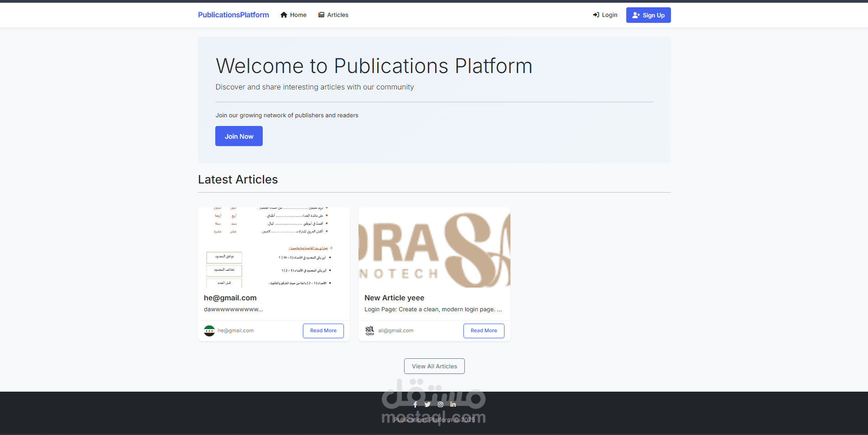This screenshot has height=435, width=868.
Task: Click the Login link
Action: click(x=605, y=15)
